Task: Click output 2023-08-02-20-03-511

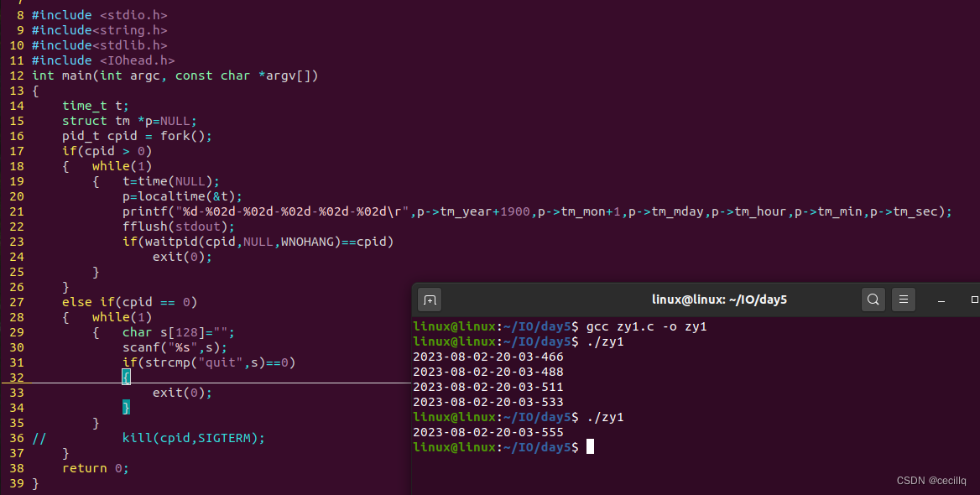Action: pos(488,387)
